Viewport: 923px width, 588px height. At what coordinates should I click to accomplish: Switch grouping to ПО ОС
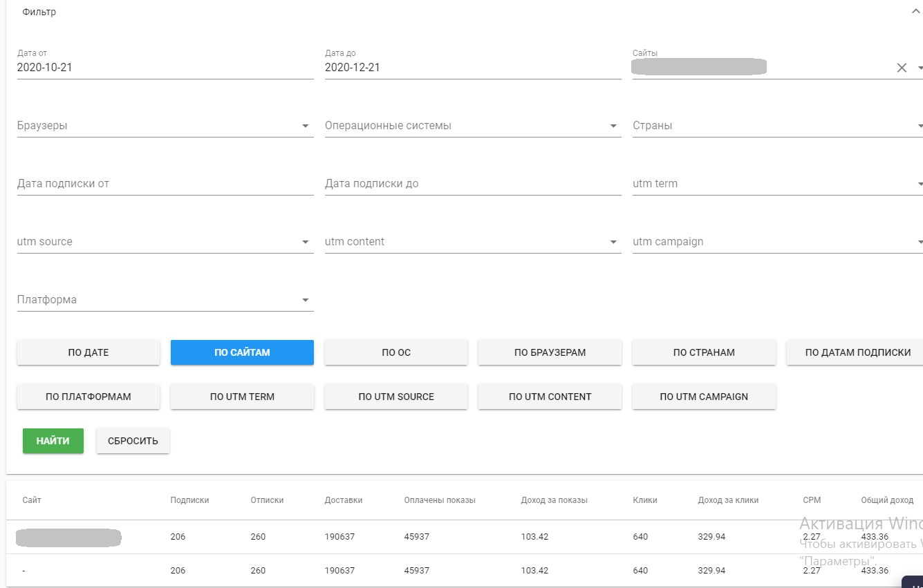(x=396, y=352)
